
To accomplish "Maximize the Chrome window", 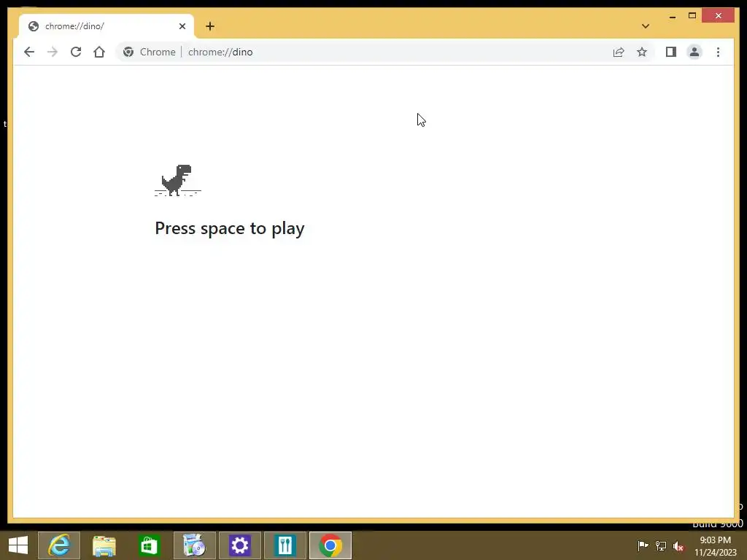I will pyautogui.click(x=692, y=16).
